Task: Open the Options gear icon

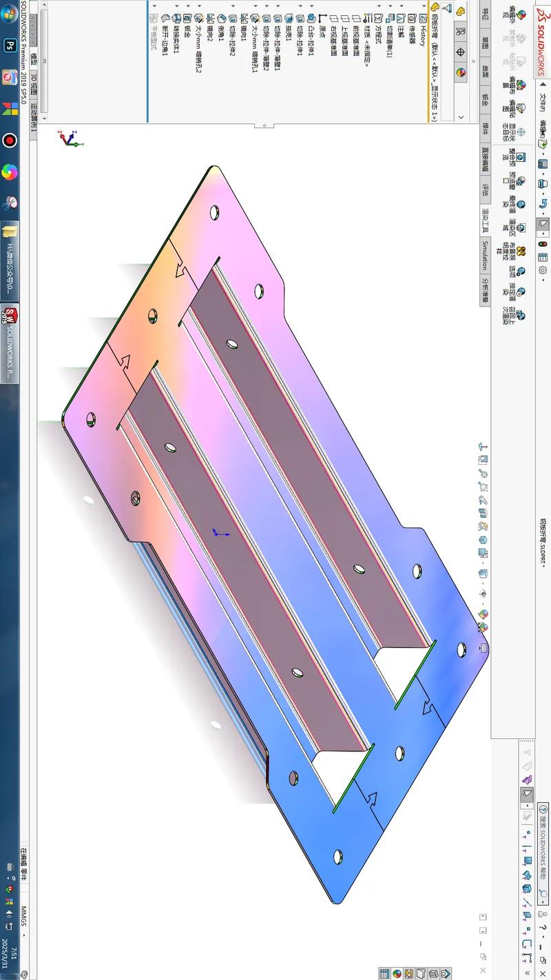Action: click(x=542, y=271)
